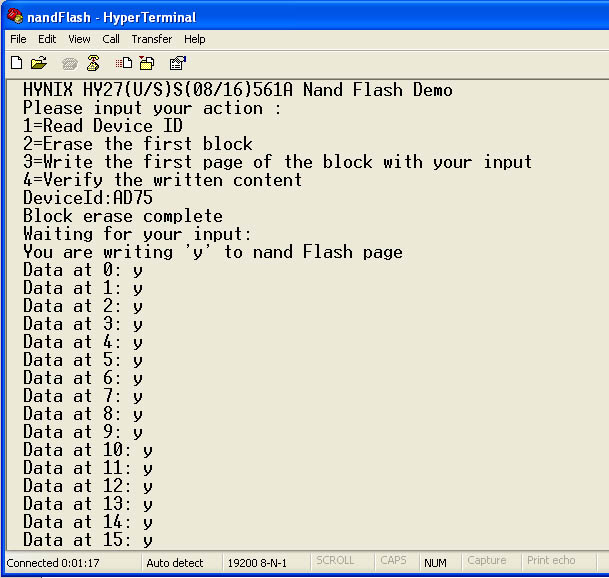Click the Receive file toolbar icon
609x578 pixels.
[147, 63]
